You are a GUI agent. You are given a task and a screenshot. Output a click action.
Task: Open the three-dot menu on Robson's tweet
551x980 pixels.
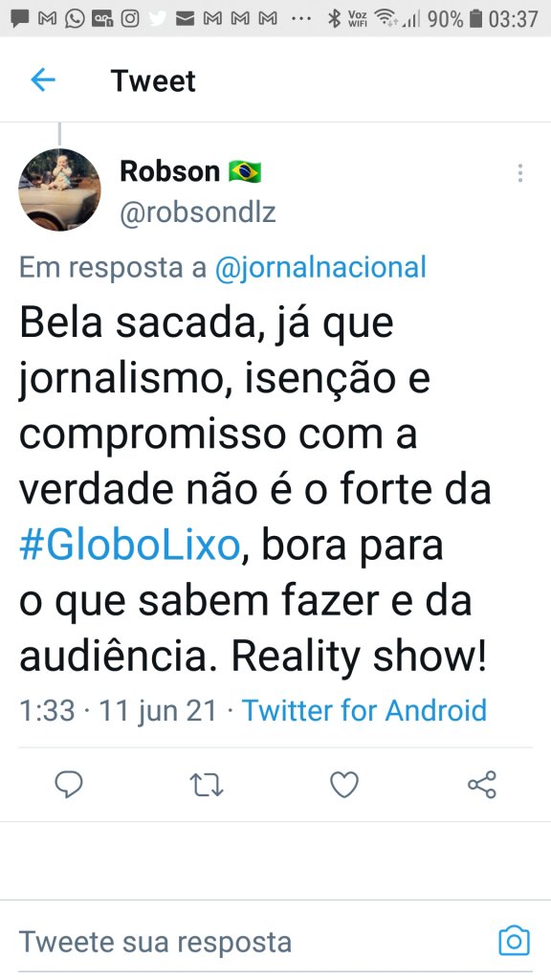519,173
